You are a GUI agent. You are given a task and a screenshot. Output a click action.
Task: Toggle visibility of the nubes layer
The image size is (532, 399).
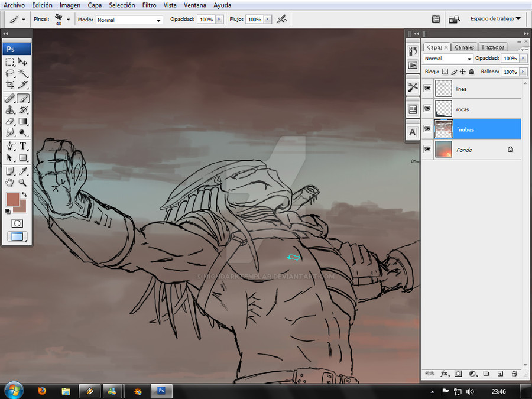(x=427, y=129)
